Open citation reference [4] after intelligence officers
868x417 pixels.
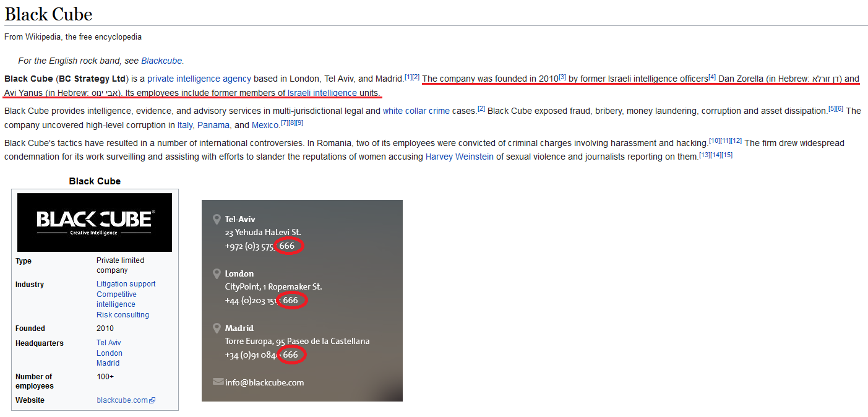(x=712, y=77)
